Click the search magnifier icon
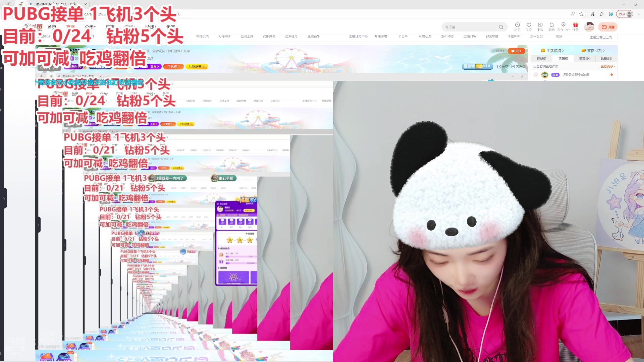This screenshot has height=362, width=644. tap(501, 27)
